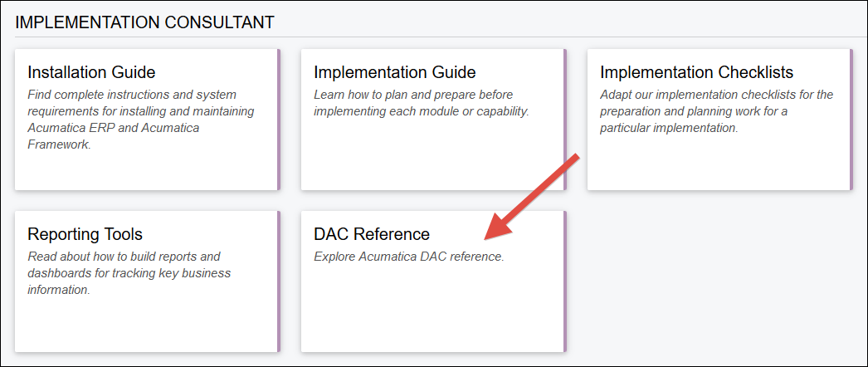Click 'Explore Acumatica DAC reference' text

(408, 257)
